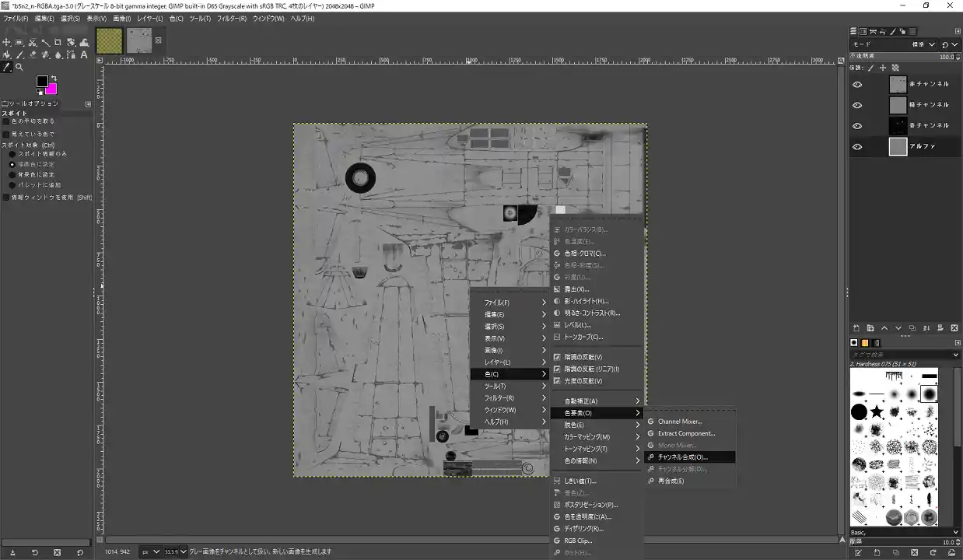This screenshot has width=963, height=560.
Task: Select the star-shaped brush
Action: [x=877, y=411]
